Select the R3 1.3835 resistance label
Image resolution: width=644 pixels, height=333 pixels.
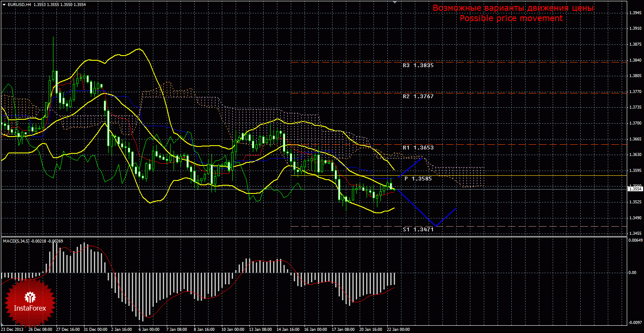418,66
